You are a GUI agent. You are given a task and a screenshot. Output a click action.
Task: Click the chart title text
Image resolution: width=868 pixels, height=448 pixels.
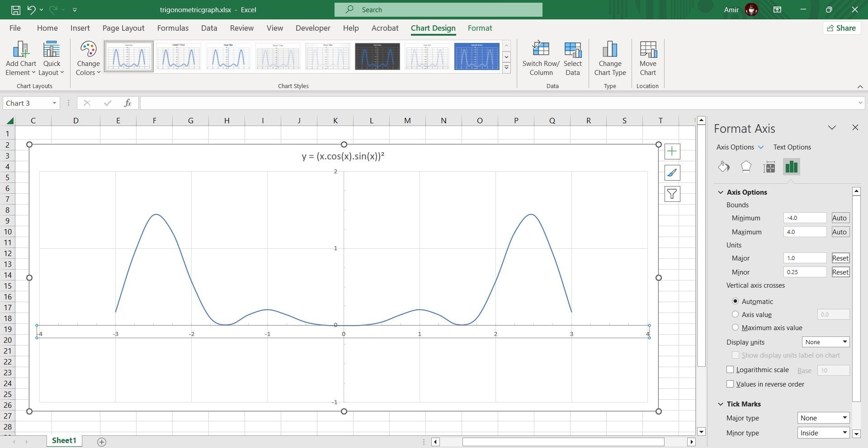[343, 156]
